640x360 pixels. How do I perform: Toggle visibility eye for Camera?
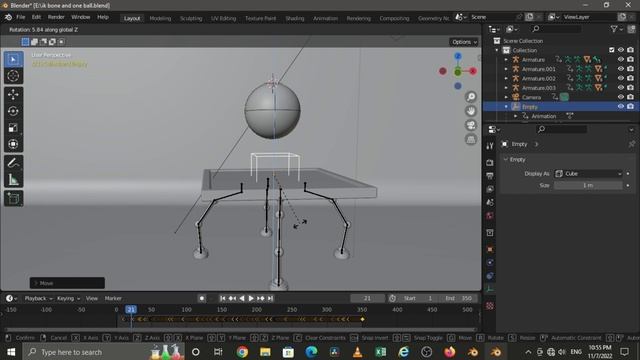point(621,97)
